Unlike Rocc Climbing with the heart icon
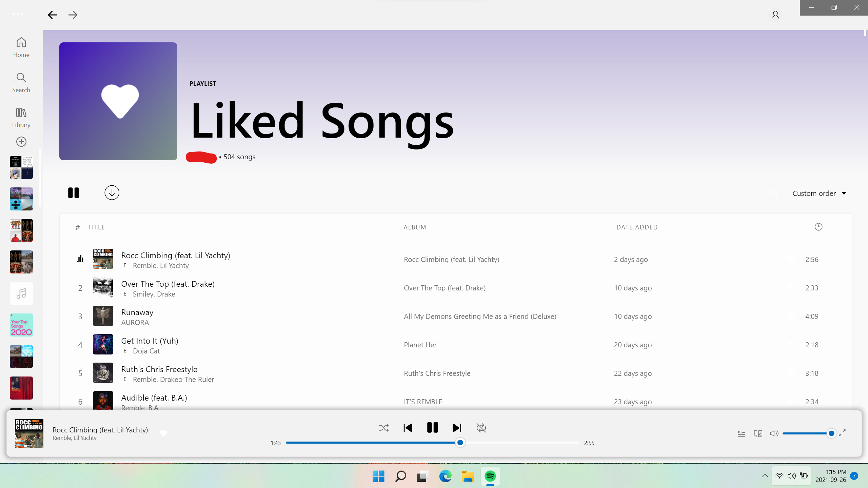 pyautogui.click(x=163, y=433)
